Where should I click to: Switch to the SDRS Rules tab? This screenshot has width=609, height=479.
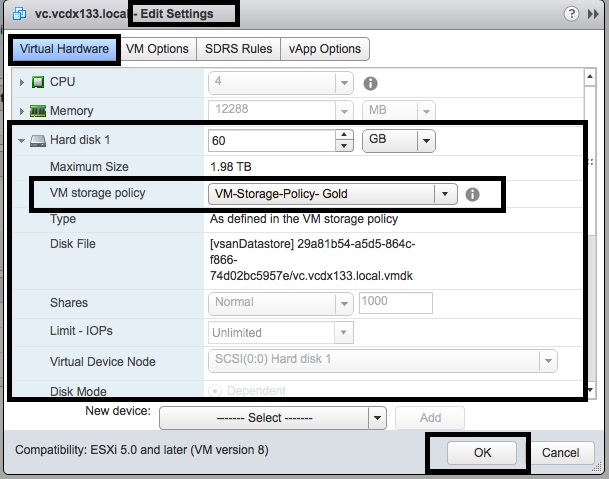coord(236,49)
